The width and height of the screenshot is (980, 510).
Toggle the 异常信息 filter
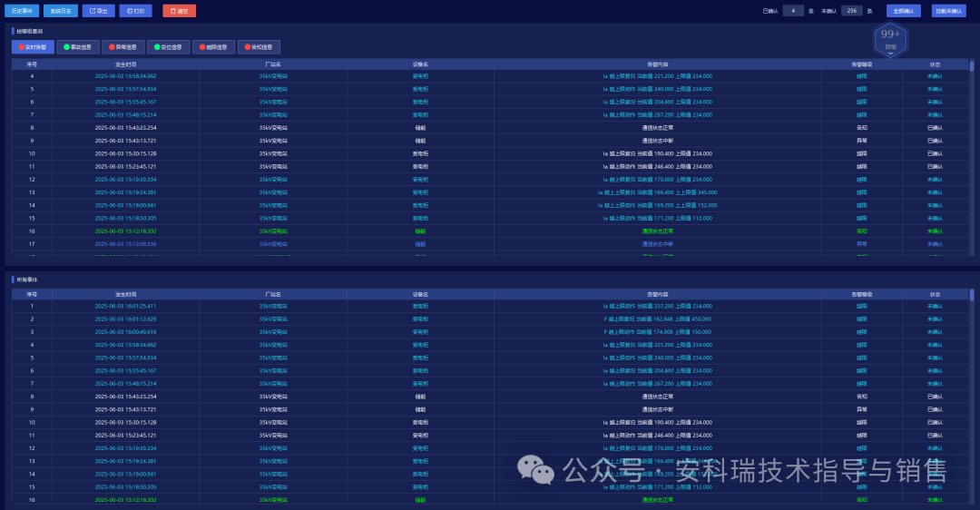[122, 46]
